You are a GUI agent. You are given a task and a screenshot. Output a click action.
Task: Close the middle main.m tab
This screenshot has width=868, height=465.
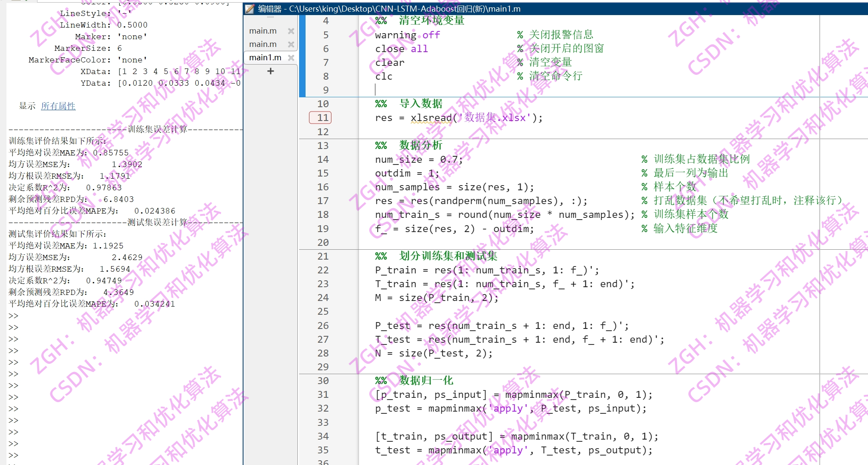coord(291,44)
